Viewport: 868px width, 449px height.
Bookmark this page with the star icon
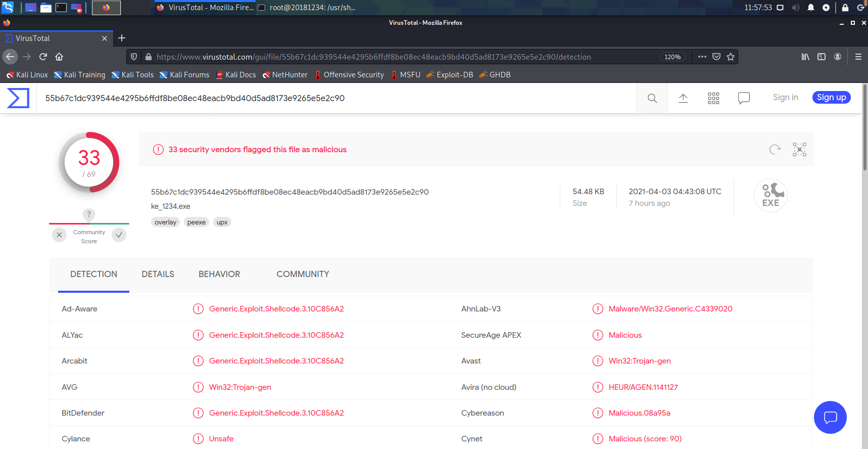[731, 57]
